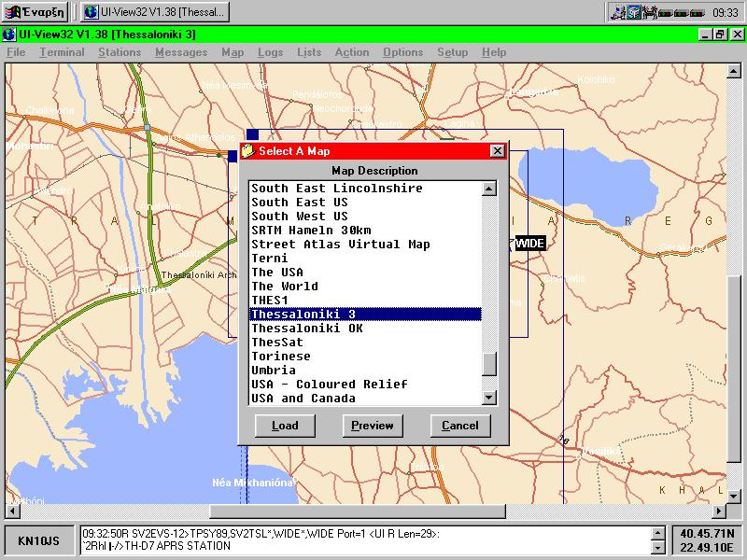The image size is (747, 560).
Task: Open the Map menu
Action: tap(233, 52)
